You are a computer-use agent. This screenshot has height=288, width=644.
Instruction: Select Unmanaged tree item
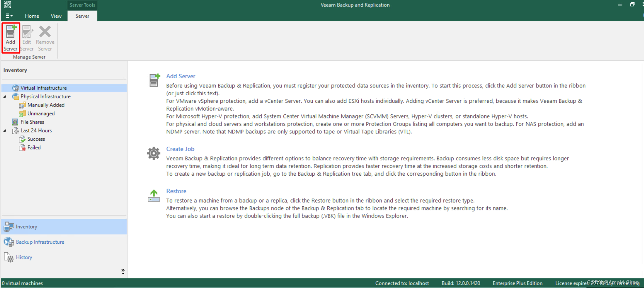41,113
